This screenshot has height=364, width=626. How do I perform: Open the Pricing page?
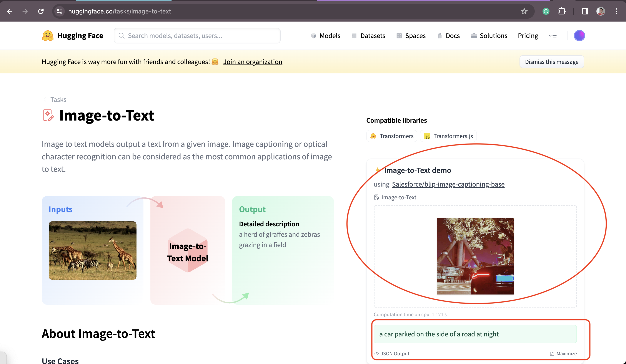click(x=528, y=36)
